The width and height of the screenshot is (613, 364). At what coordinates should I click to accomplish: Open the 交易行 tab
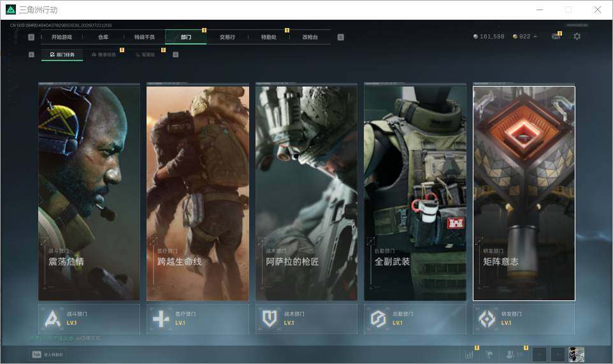pyautogui.click(x=227, y=37)
